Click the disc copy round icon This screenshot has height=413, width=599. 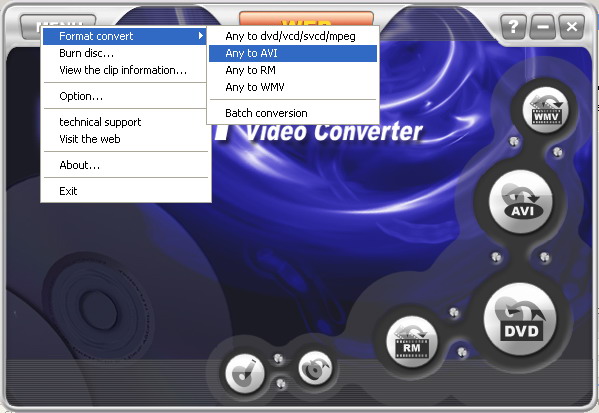coord(315,368)
